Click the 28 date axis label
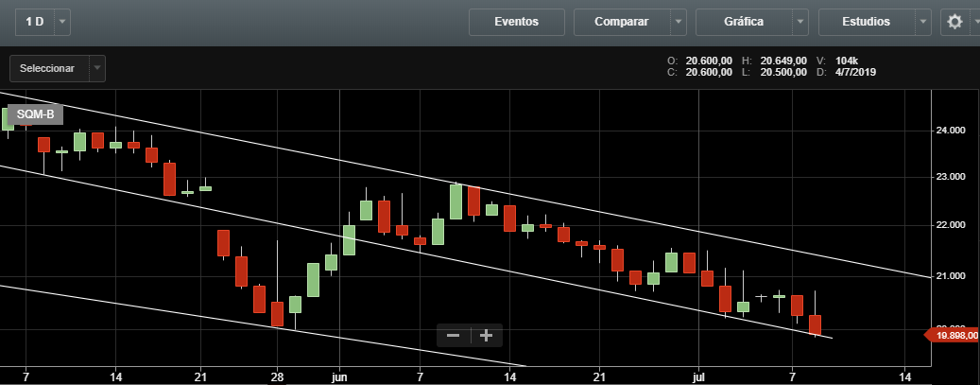This screenshot has width=980, height=385. (278, 377)
